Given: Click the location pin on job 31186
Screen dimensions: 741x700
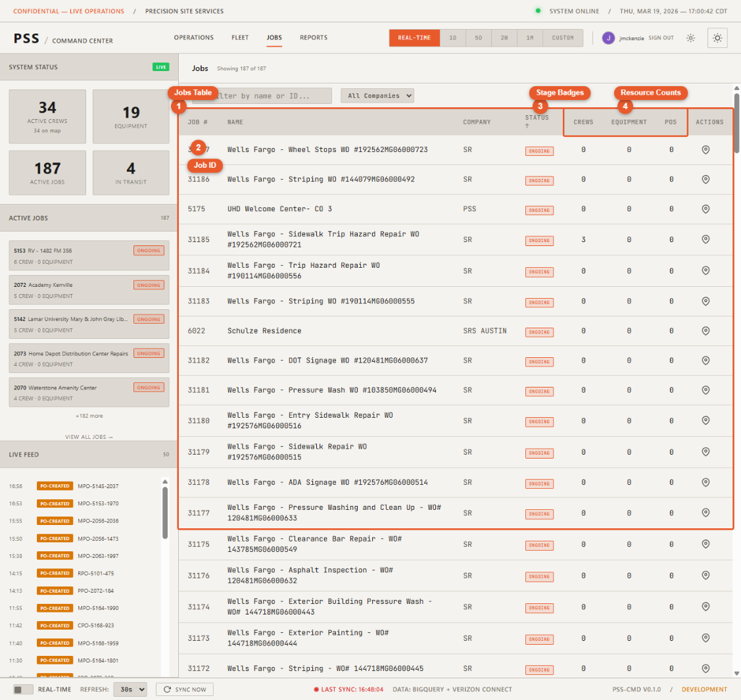Looking at the screenshot, I should click(706, 180).
